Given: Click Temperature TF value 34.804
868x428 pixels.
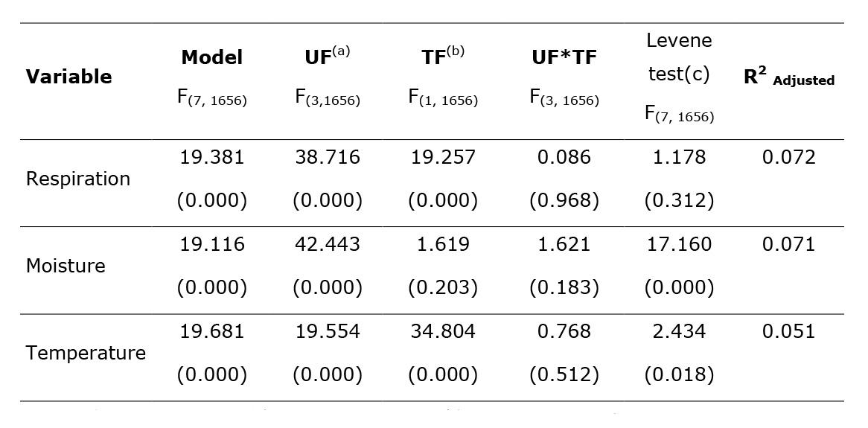Looking at the screenshot, I should (442, 332).
